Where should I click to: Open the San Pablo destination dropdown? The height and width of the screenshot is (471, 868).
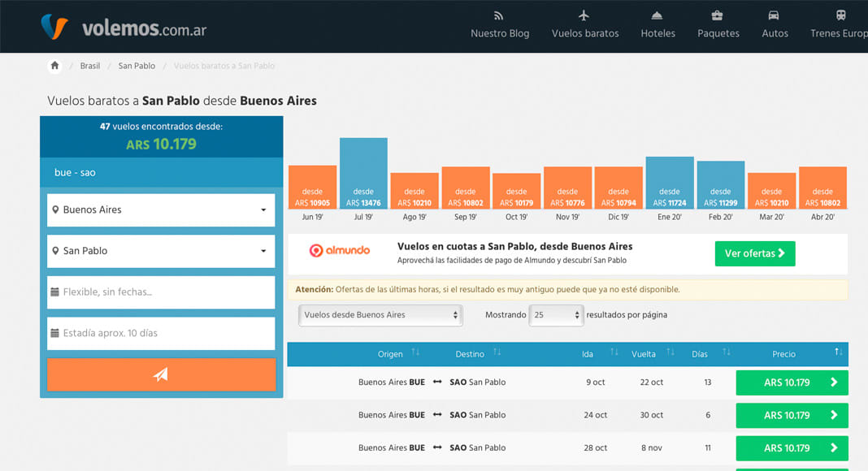[x=161, y=251]
